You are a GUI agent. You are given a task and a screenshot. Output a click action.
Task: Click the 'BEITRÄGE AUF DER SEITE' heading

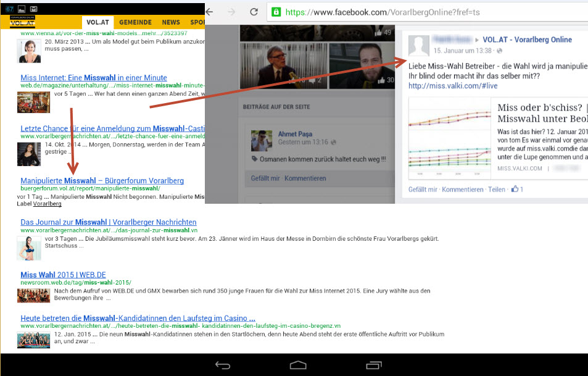276,107
